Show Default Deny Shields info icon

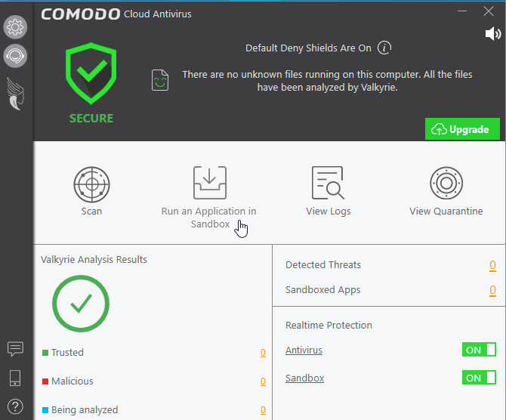384,48
